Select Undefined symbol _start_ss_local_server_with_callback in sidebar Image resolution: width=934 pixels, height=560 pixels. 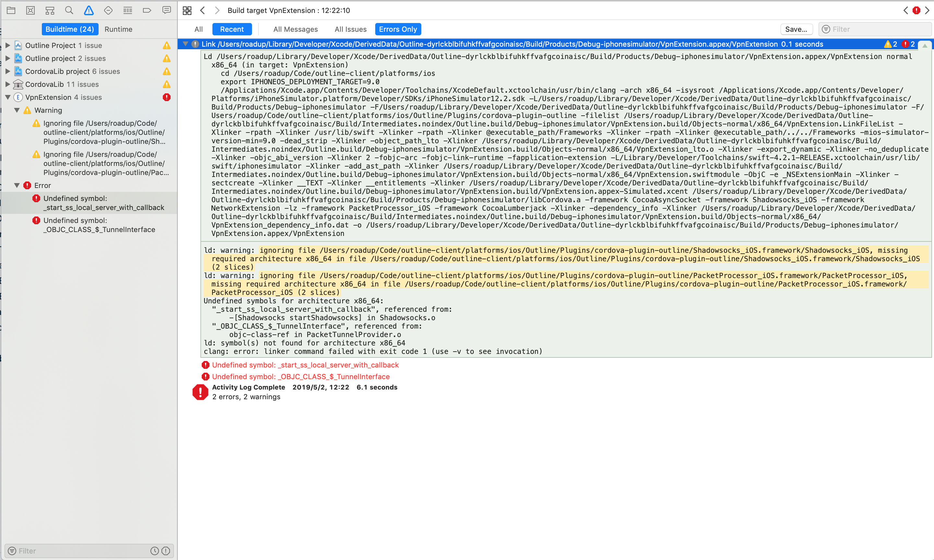89,203
